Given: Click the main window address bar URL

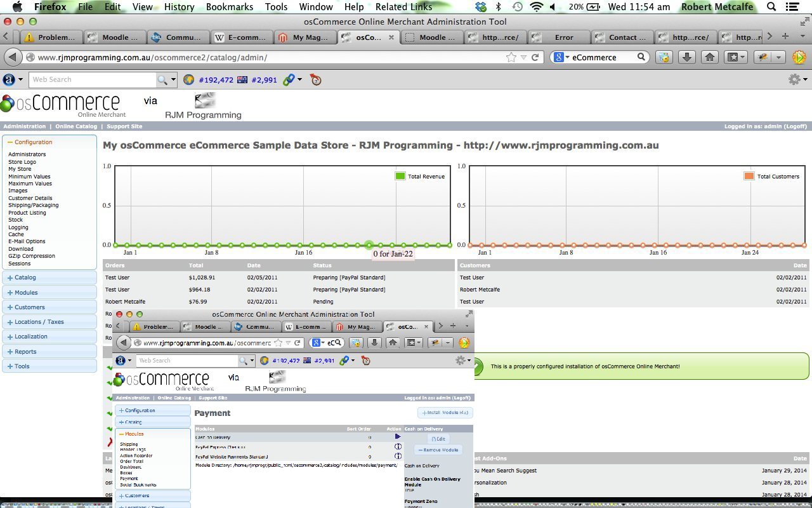Looking at the screenshot, I should pos(152,57).
